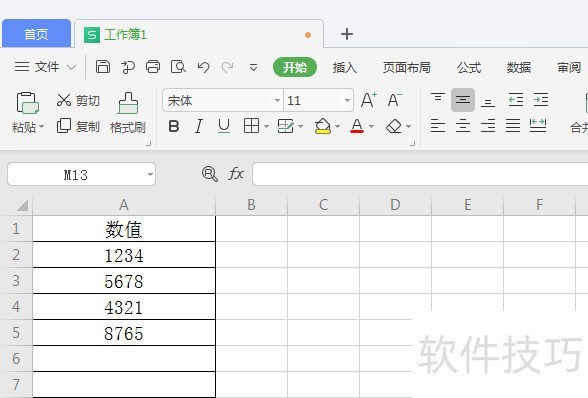Decrease indent in cell

516,100
